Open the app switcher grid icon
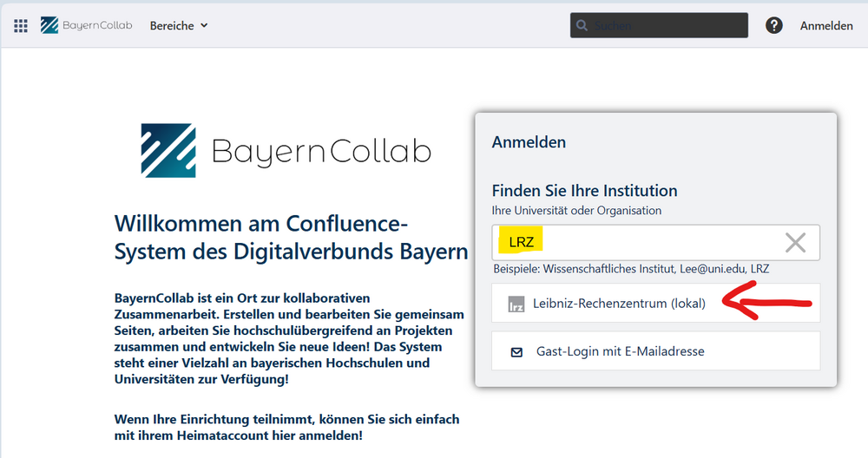This screenshot has height=458, width=868. [x=21, y=25]
